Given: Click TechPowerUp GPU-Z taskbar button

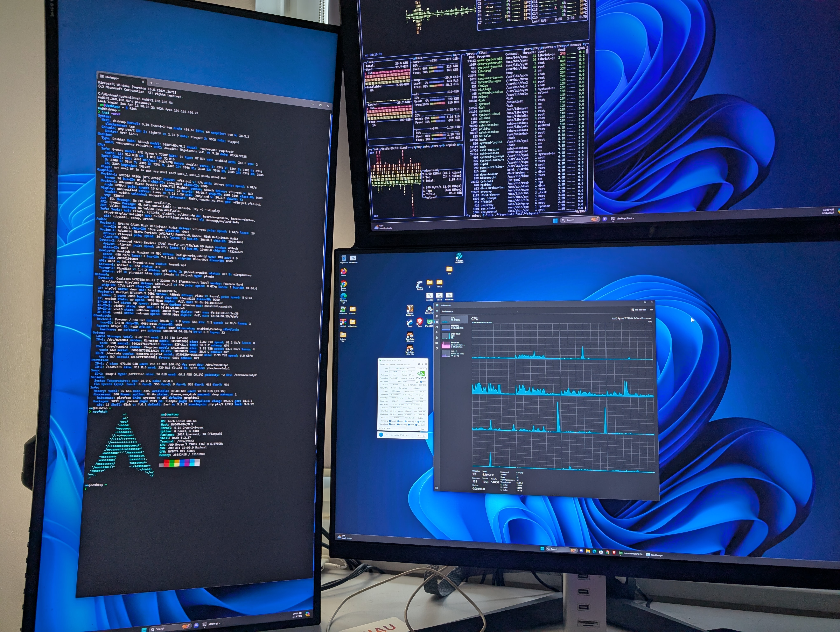Looking at the screenshot, I should click(631, 554).
